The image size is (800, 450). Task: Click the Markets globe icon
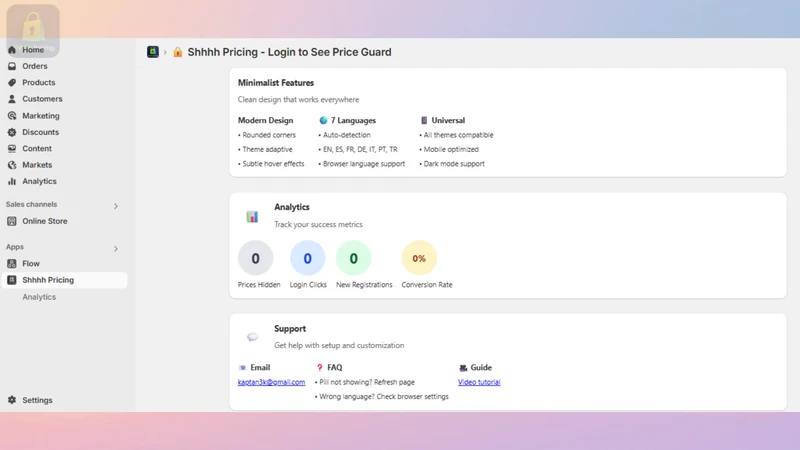(12, 165)
